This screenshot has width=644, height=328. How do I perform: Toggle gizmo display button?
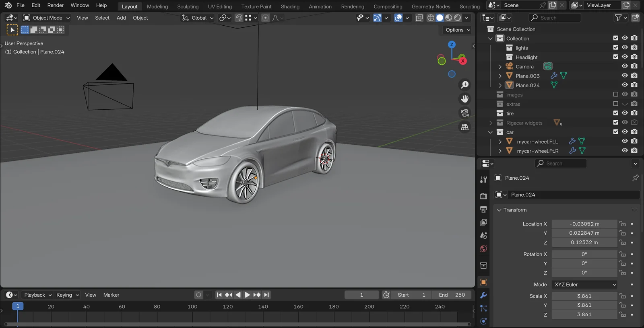click(x=377, y=18)
